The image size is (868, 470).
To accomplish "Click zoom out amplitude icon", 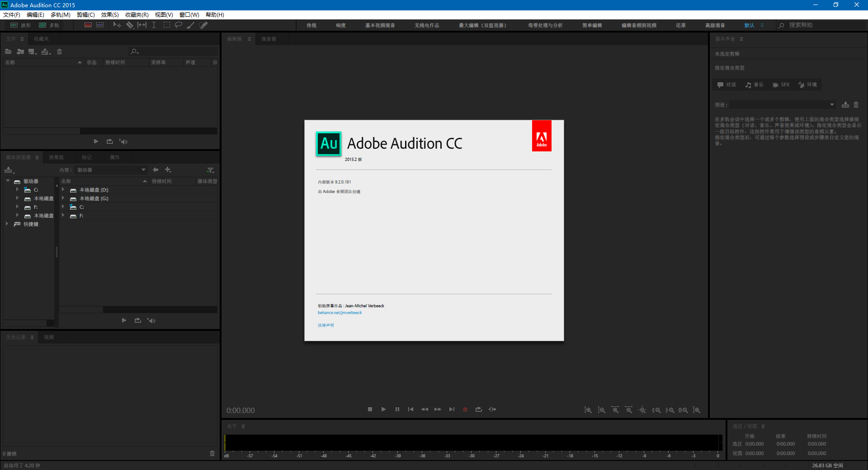I will click(601, 410).
